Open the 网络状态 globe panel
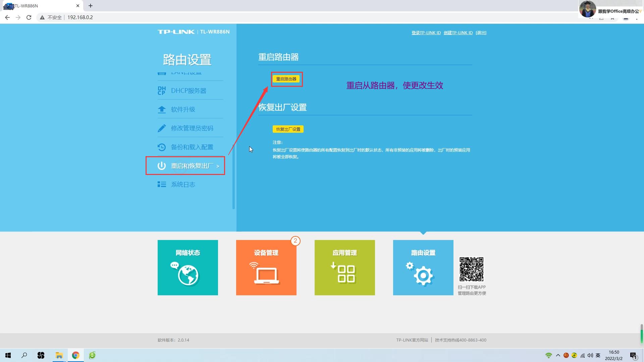This screenshot has width=644, height=362. [187, 267]
